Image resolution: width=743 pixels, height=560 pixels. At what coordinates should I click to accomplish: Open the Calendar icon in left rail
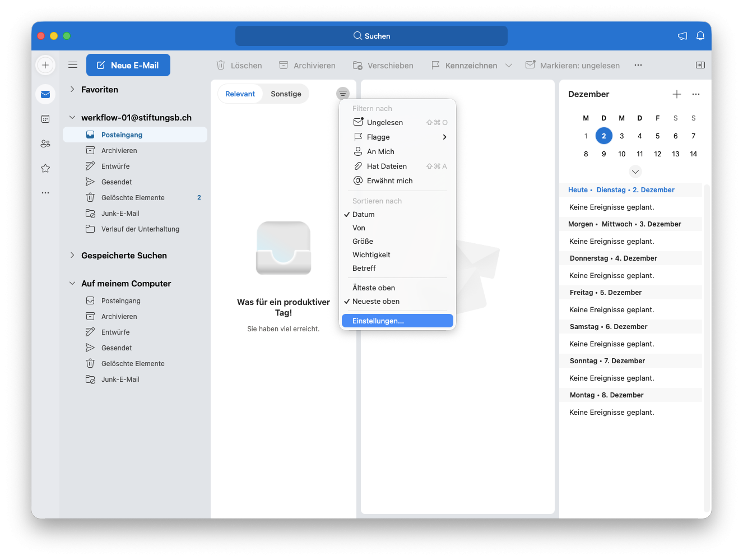[45, 119]
